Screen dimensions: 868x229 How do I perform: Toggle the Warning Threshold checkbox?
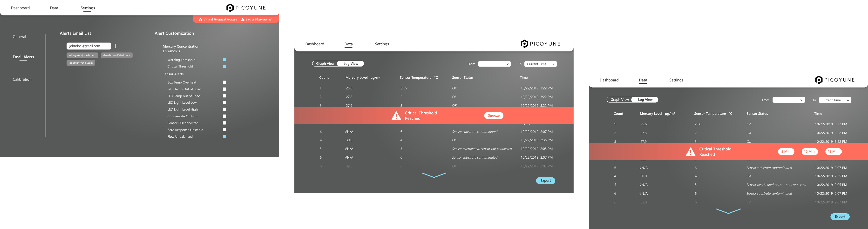tap(224, 60)
